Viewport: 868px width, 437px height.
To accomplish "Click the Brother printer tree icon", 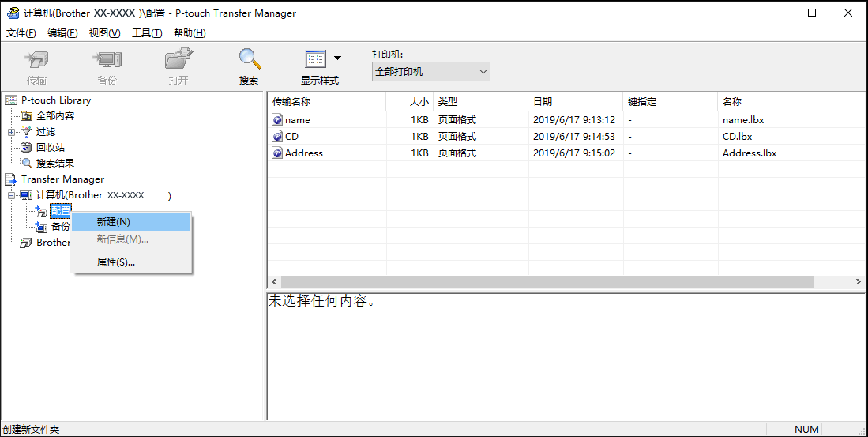I will pyautogui.click(x=26, y=243).
